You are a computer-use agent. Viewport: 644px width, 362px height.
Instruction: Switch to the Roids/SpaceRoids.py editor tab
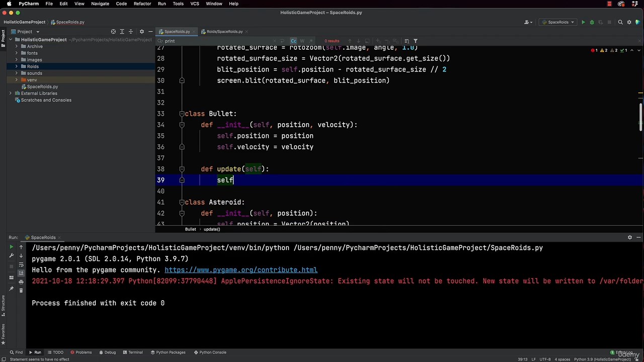point(224,32)
